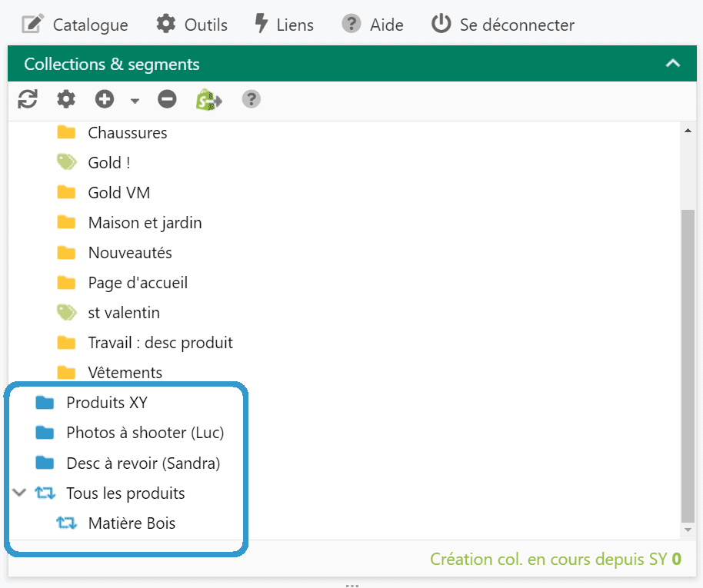Open the Outils menu
703x588 pixels.
(x=192, y=25)
